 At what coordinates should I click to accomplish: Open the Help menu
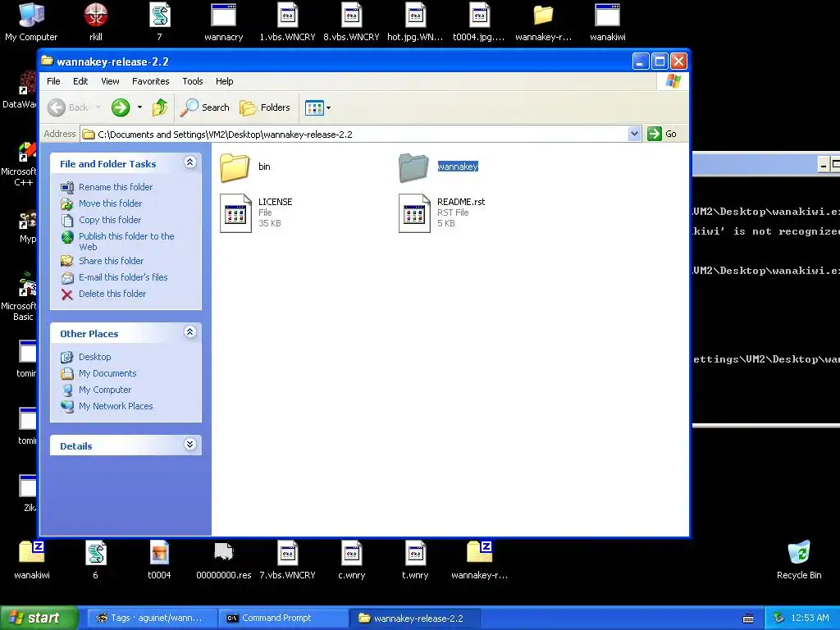[225, 81]
